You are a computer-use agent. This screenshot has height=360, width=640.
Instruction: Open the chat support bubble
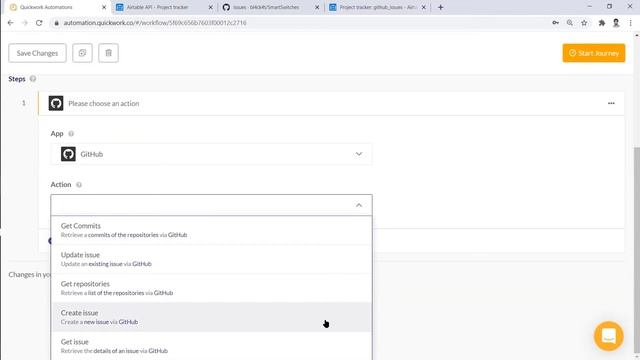click(609, 336)
